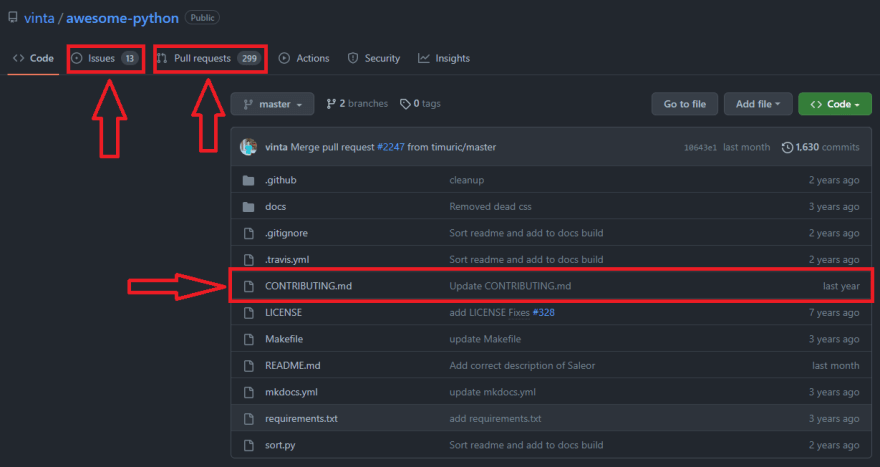Click the Actions play icon
880x467 pixels.
click(x=285, y=58)
